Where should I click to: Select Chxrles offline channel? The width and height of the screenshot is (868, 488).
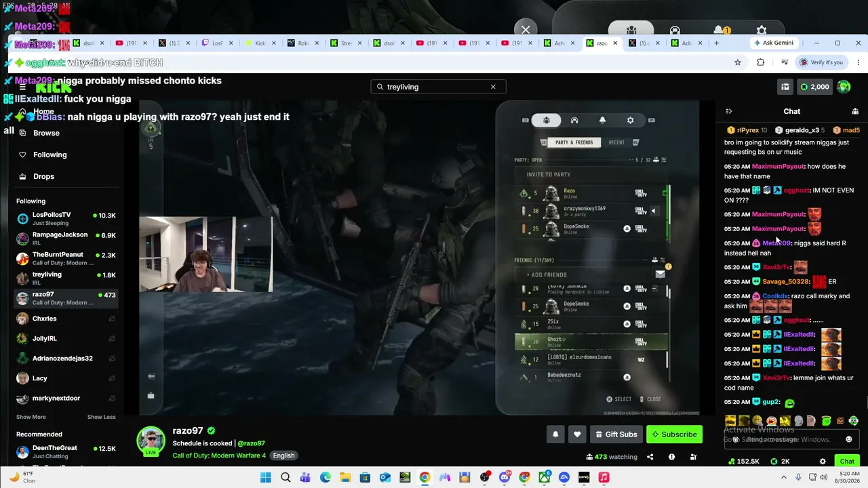click(66, 319)
